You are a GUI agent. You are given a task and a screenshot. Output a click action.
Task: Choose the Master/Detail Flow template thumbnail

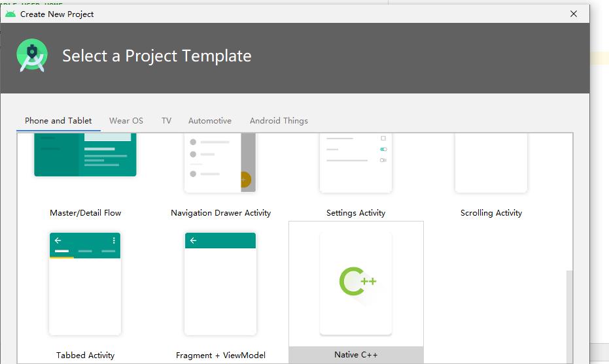[85, 155]
